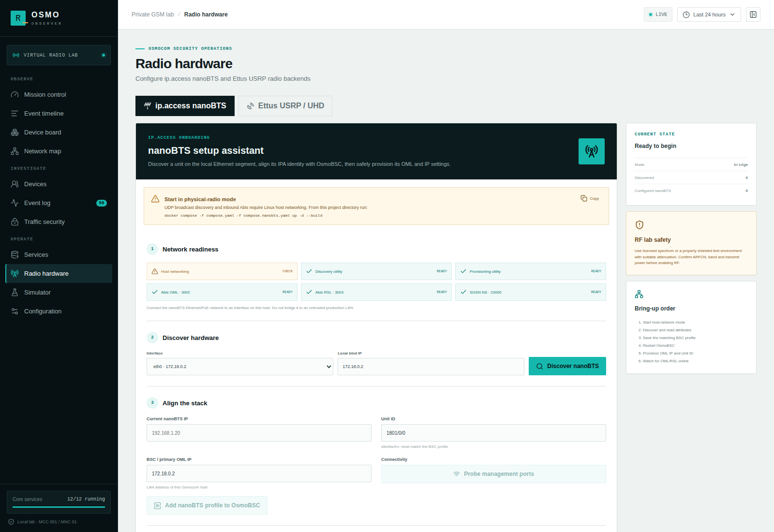Click BSC / primary OML IP field
Screen dimensions: 774x532
click(x=259, y=473)
